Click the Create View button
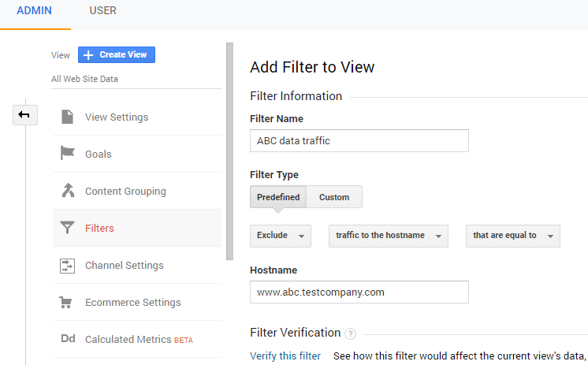Screen dimensions: 588x365 coord(117,54)
